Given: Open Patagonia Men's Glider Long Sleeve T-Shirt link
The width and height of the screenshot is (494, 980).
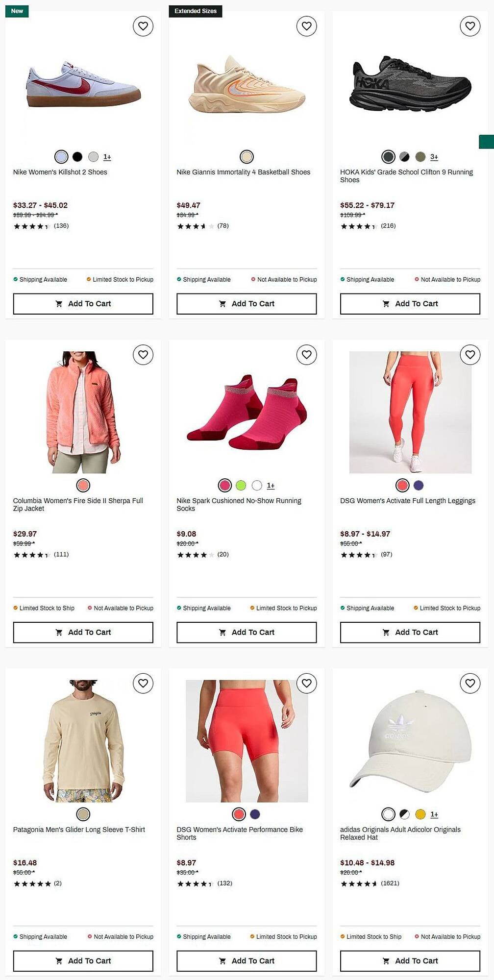Looking at the screenshot, I should click(x=79, y=830).
